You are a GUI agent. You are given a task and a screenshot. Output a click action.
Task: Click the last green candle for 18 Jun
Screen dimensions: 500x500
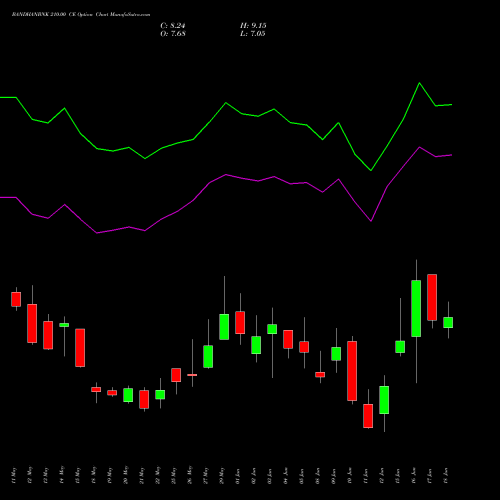tap(448, 322)
